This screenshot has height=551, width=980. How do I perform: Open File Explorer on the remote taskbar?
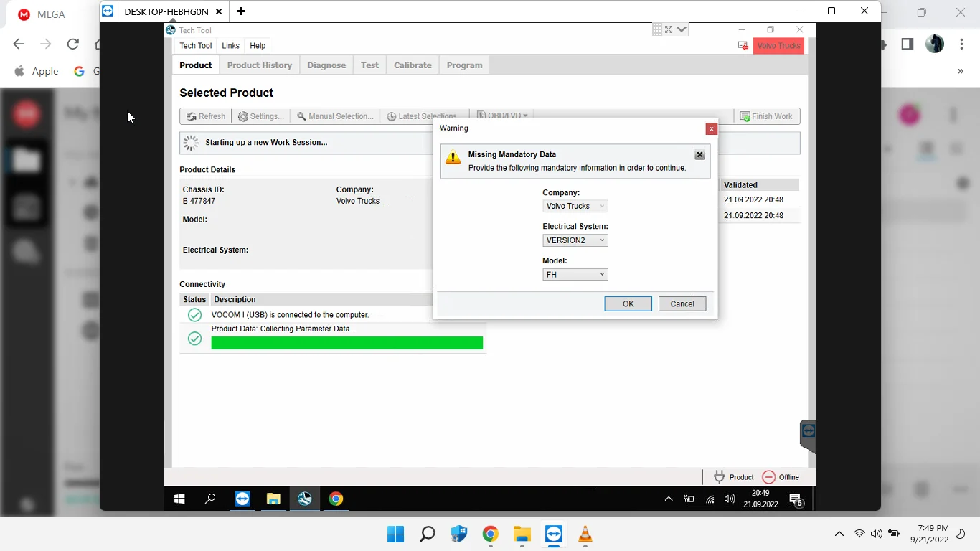tap(273, 499)
